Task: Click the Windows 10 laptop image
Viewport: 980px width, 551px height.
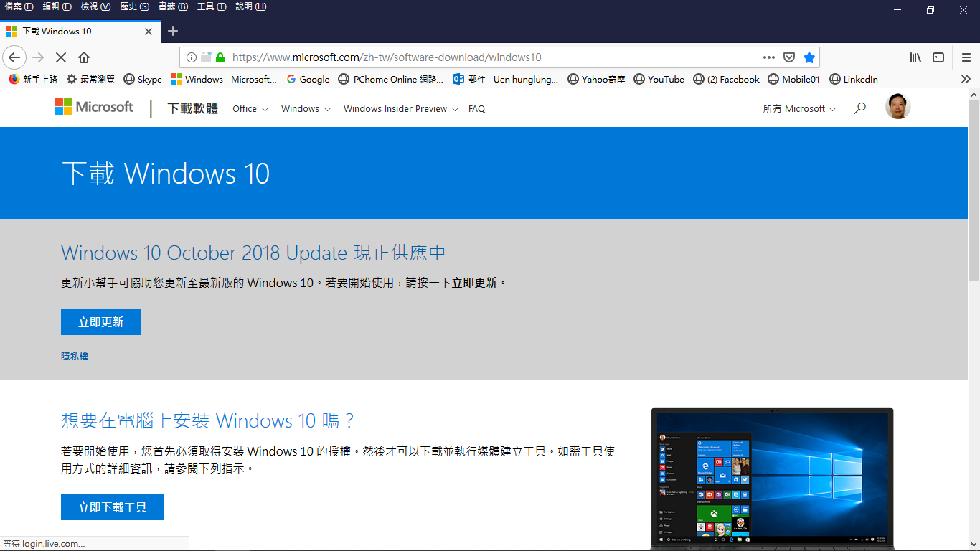Action: point(773,479)
